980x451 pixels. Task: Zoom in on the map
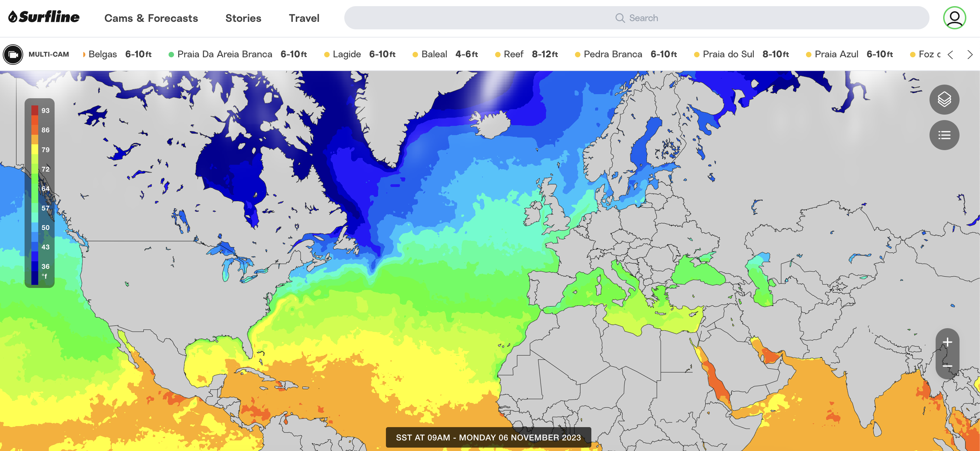[947, 341]
